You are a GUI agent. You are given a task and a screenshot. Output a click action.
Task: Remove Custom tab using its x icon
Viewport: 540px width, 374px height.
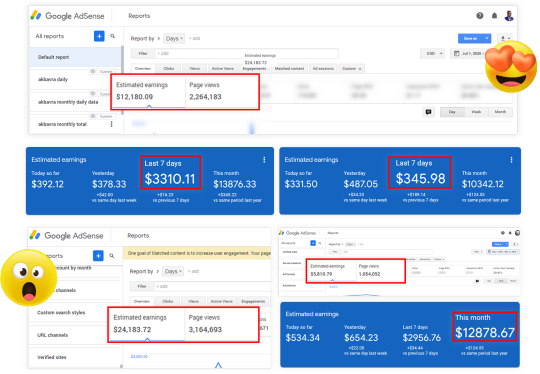(x=360, y=69)
